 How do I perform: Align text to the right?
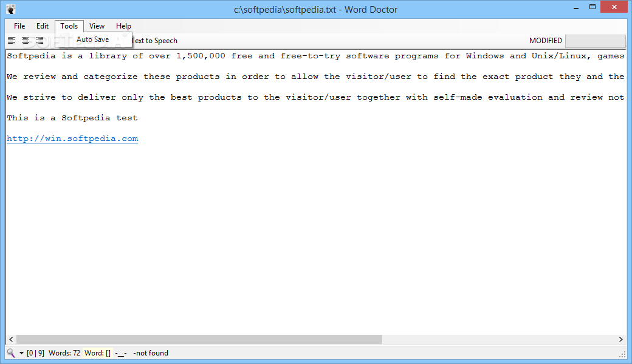[x=39, y=40]
